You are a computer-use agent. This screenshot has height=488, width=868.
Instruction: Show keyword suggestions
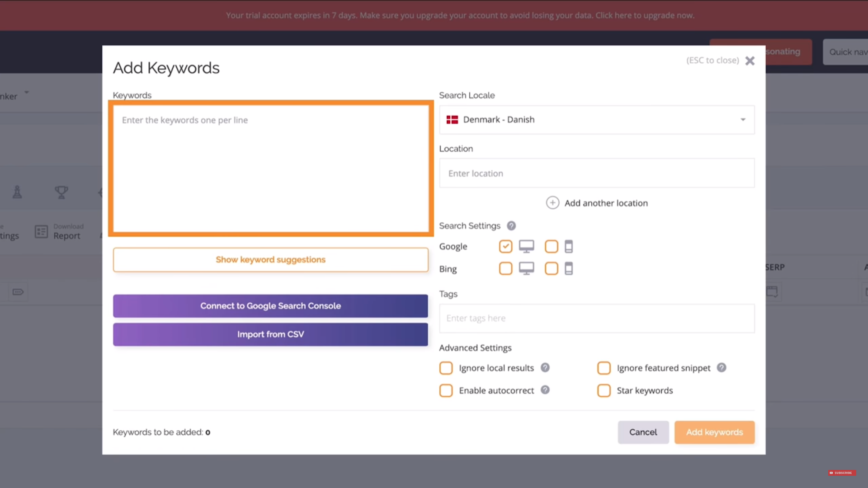tap(270, 260)
